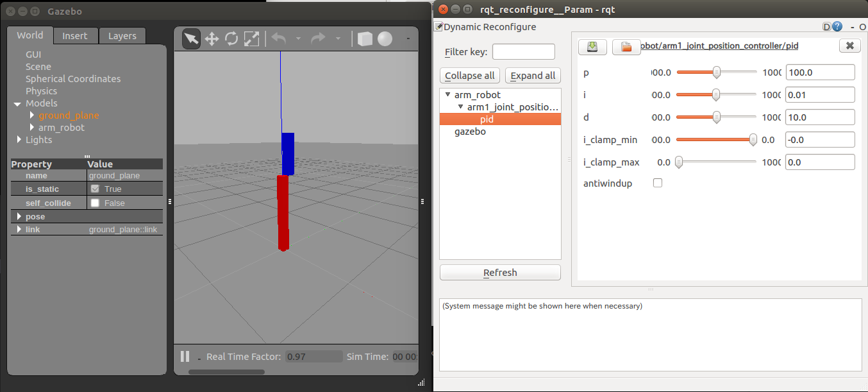Viewport: 868px width, 392px height.
Task: Click the Expand all button
Action: coord(533,75)
